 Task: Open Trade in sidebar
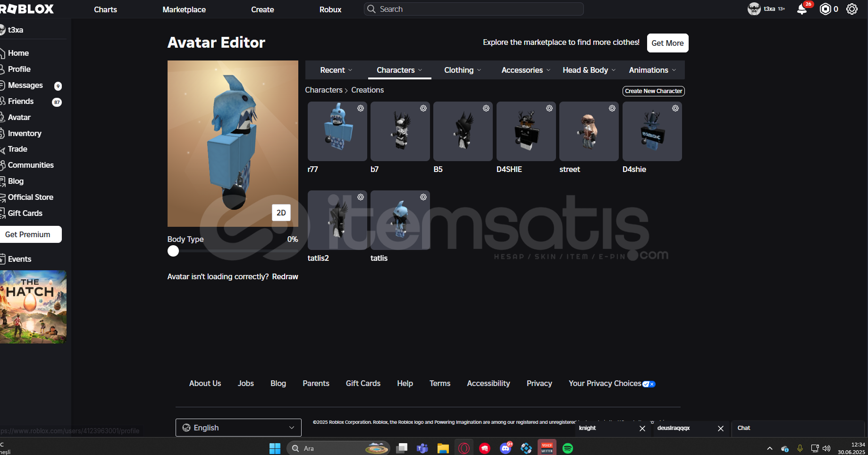tap(17, 149)
